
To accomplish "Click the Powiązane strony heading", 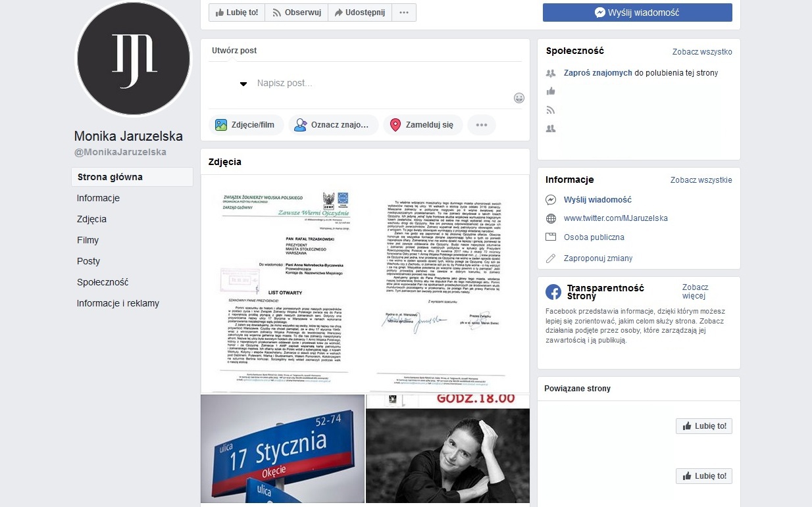I will tap(577, 389).
